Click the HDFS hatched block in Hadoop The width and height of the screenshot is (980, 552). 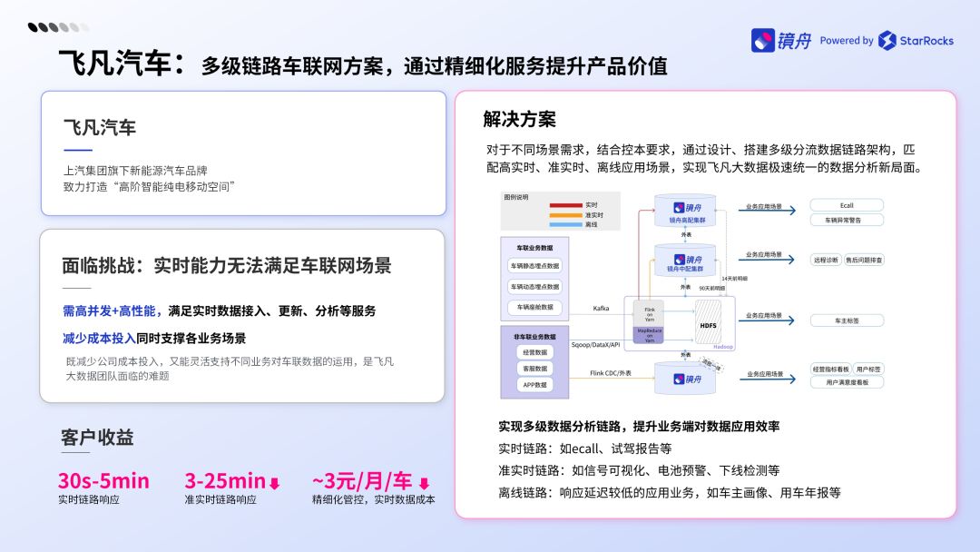click(x=708, y=322)
